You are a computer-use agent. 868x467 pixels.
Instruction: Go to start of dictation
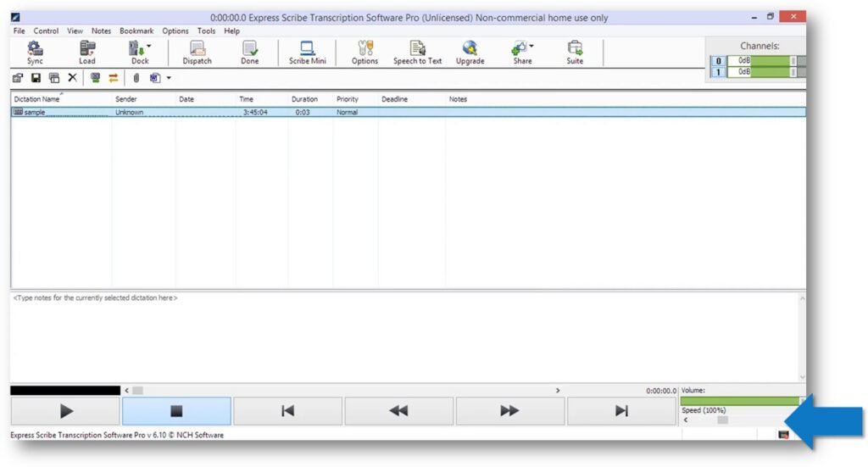pos(288,411)
